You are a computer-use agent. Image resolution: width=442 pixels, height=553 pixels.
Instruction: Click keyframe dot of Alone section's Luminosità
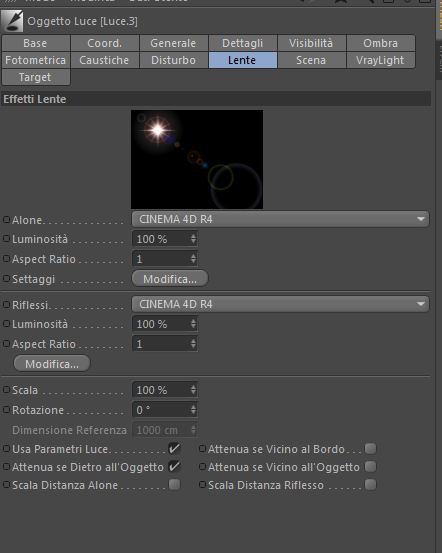6,239
